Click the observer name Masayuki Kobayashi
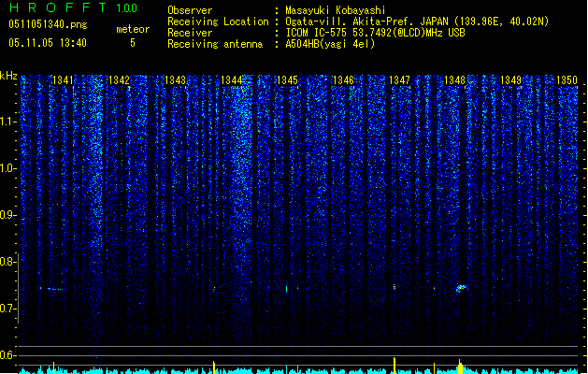This screenshot has width=588, height=374. (x=336, y=10)
